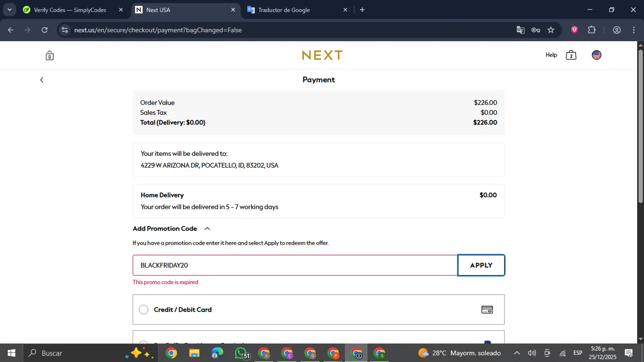Image resolution: width=644 pixels, height=362 pixels.
Task: Open the Extensions puzzle icon
Action: (592, 30)
